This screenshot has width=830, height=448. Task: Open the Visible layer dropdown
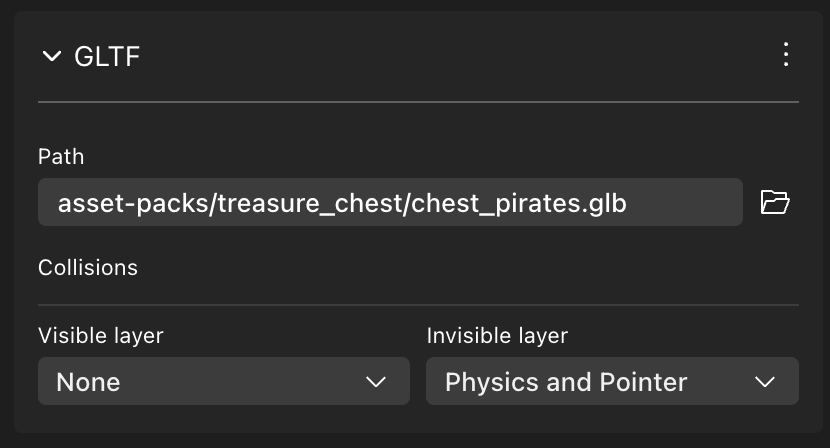coord(223,381)
